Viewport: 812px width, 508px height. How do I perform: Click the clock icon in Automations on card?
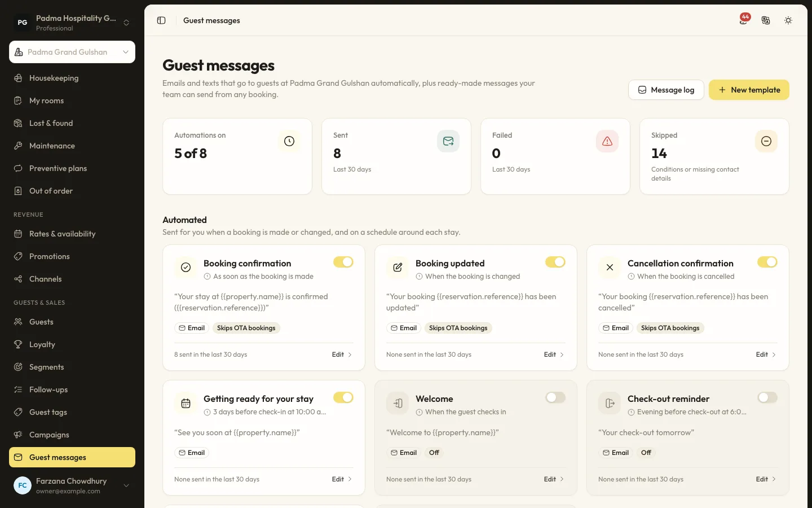tap(289, 141)
